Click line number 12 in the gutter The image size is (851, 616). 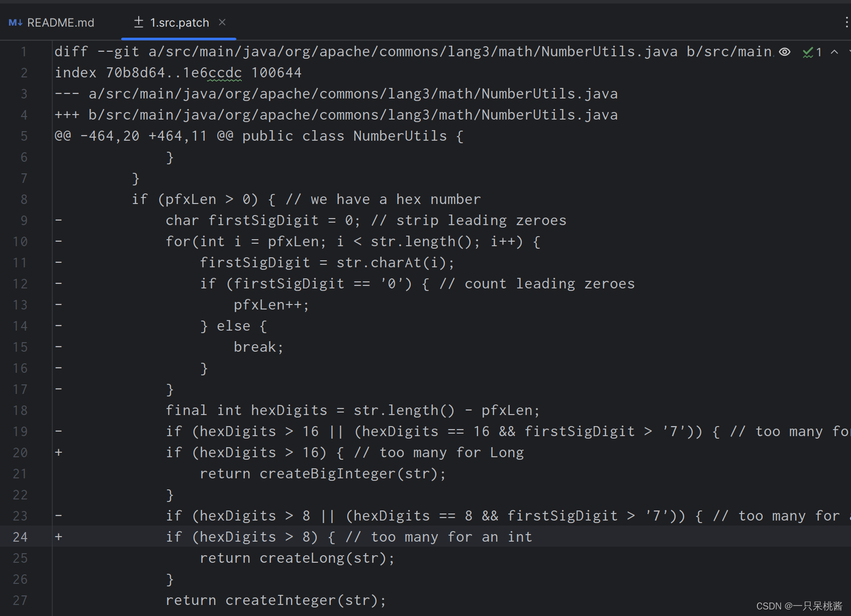click(x=20, y=284)
